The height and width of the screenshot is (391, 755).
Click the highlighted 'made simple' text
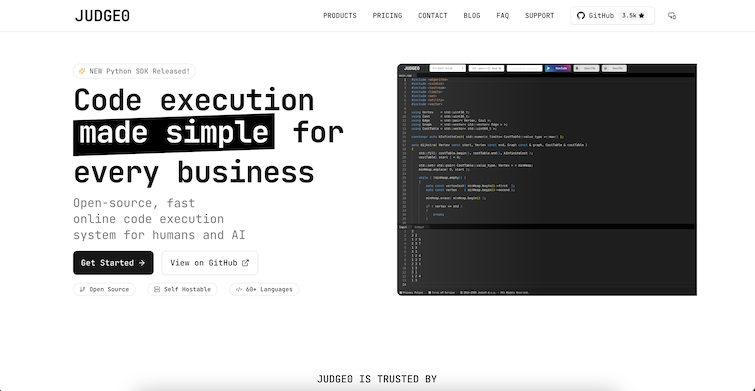[x=174, y=134]
